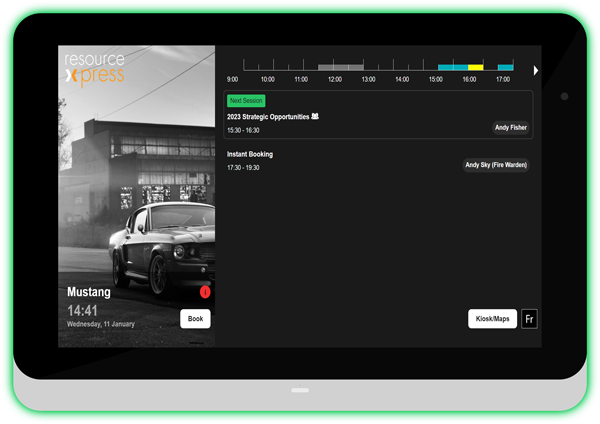Select the teal block near 17:00
The image size is (600, 424).
(505, 67)
